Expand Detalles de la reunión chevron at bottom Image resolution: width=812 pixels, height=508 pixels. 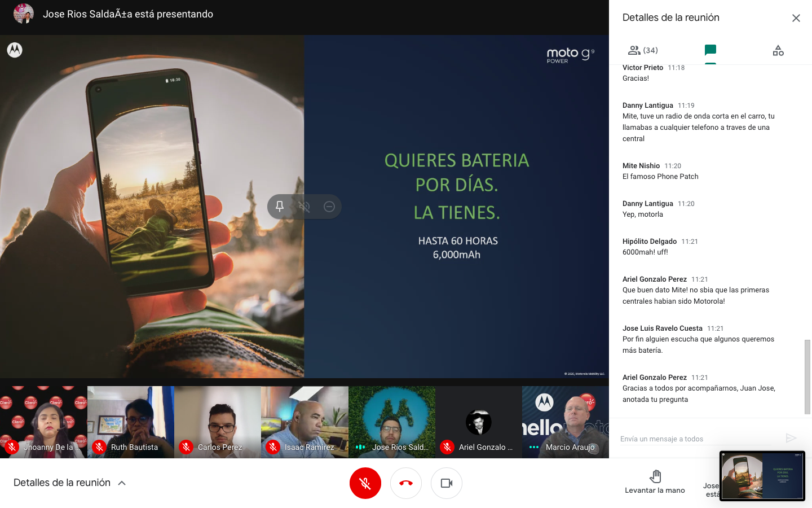(x=122, y=483)
